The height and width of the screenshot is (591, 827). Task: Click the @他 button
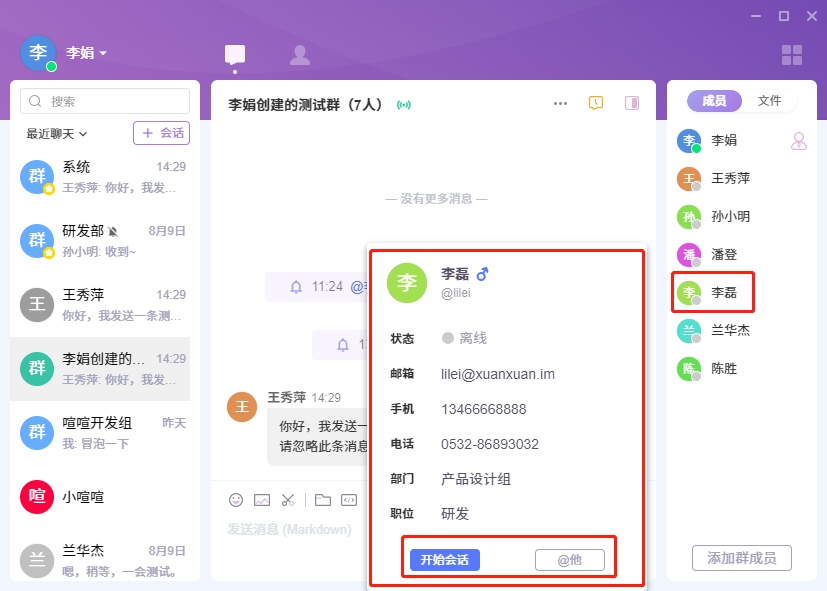[570, 560]
